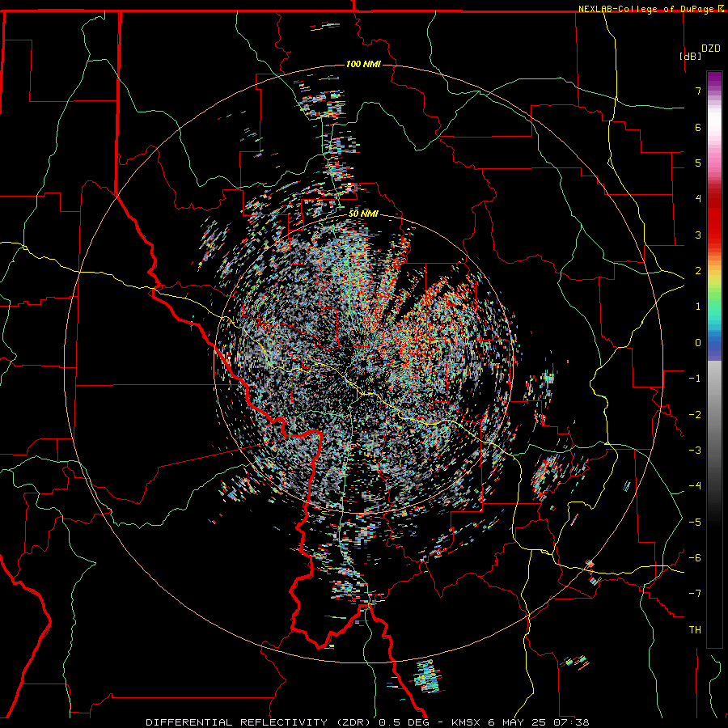The image size is (728, 728).
Task: Click the 4 value on the dB scale
Action: 698,199
